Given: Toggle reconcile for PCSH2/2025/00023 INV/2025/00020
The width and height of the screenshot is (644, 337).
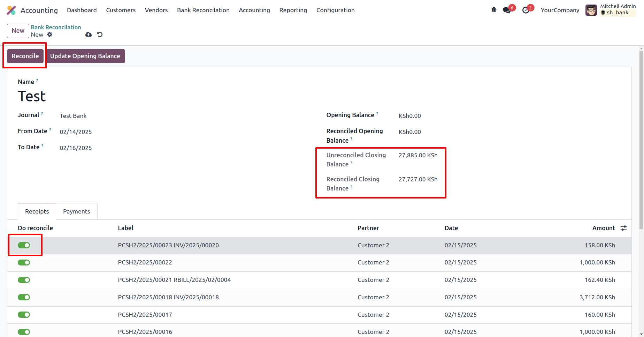Looking at the screenshot, I should pos(24,246).
